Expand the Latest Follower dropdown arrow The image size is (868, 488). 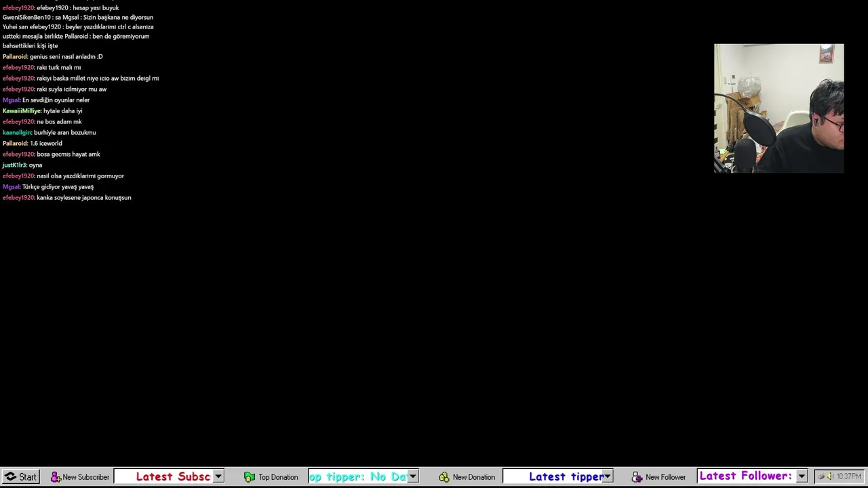click(x=802, y=476)
